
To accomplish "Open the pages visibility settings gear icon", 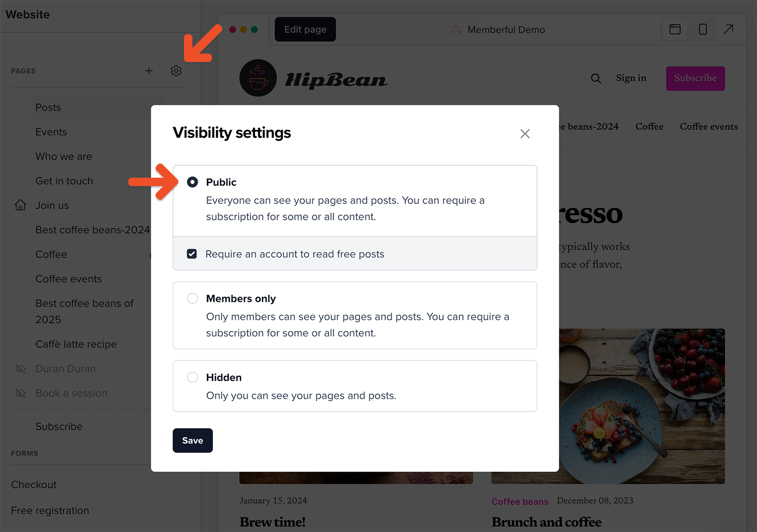I will (176, 70).
